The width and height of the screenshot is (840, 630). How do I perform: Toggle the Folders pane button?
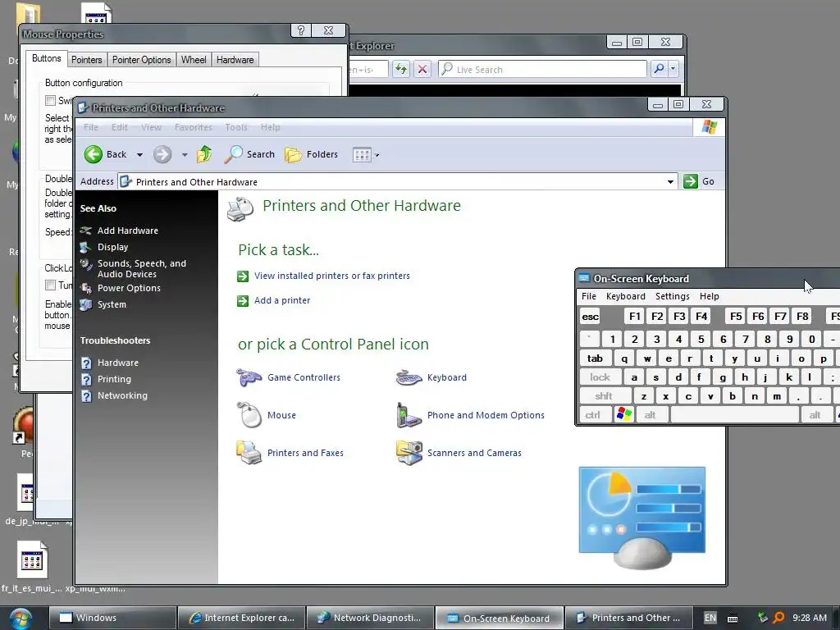(x=311, y=155)
